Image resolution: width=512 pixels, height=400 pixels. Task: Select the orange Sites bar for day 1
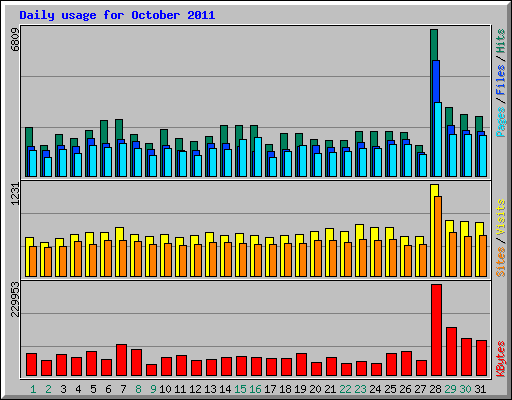pyautogui.click(x=33, y=261)
